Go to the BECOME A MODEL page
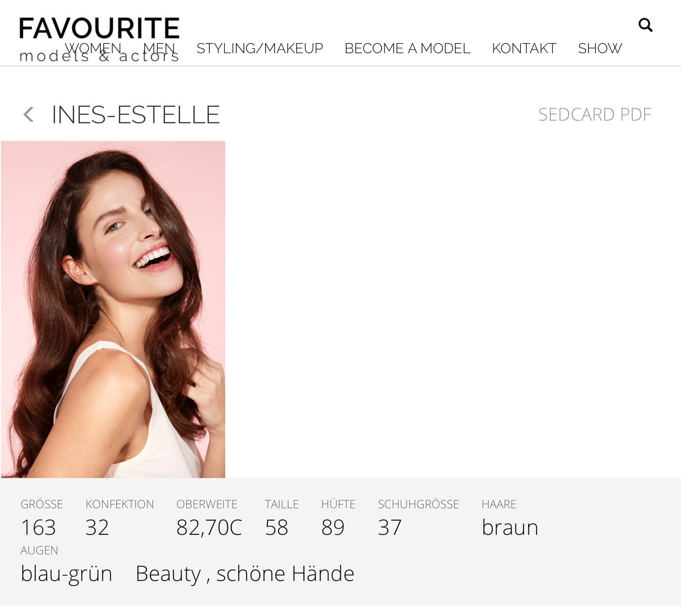This screenshot has height=616, width=681. 407,48
